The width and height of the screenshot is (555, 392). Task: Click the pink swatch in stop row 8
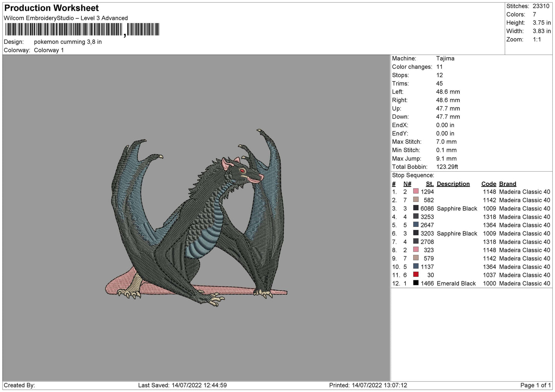click(x=416, y=250)
